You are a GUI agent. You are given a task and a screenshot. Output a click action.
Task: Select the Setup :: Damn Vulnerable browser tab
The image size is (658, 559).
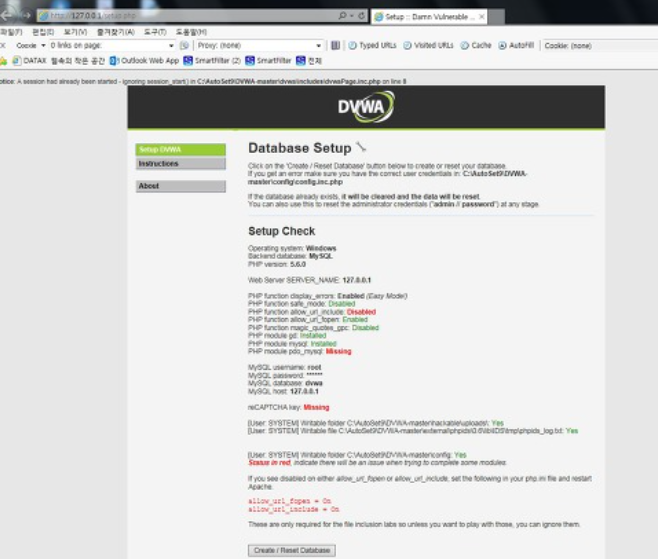(429, 17)
